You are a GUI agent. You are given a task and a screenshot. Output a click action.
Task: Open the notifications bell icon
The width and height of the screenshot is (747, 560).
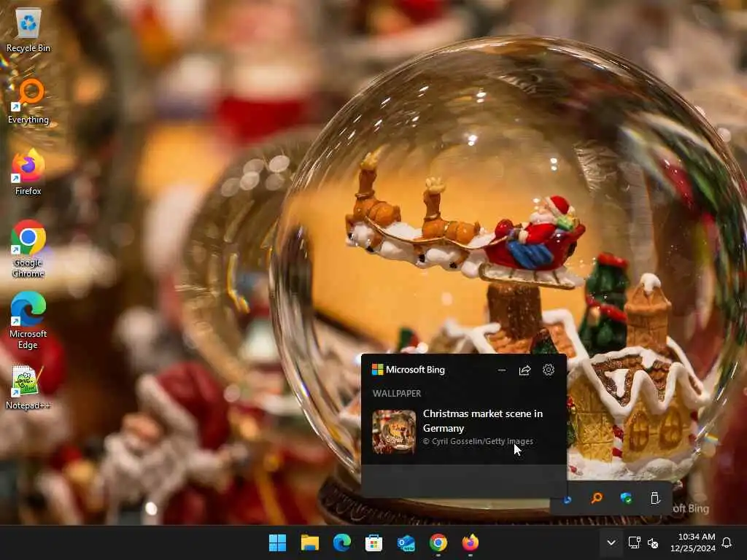pyautogui.click(x=727, y=542)
